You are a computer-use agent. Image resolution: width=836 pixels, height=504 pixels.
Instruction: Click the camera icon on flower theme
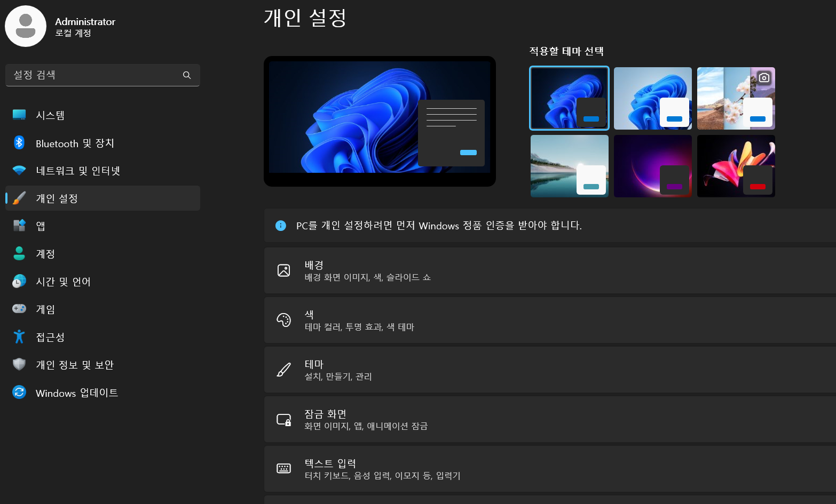point(764,78)
